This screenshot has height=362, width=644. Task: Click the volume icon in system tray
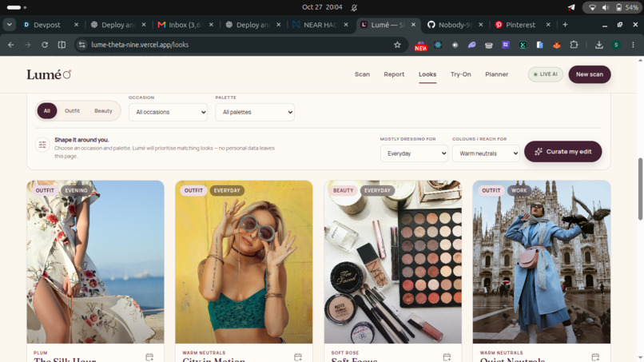point(606,7)
